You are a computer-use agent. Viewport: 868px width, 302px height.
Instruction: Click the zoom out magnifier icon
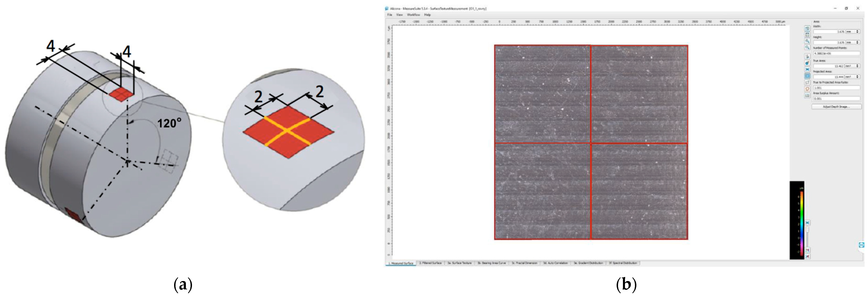pos(807,48)
